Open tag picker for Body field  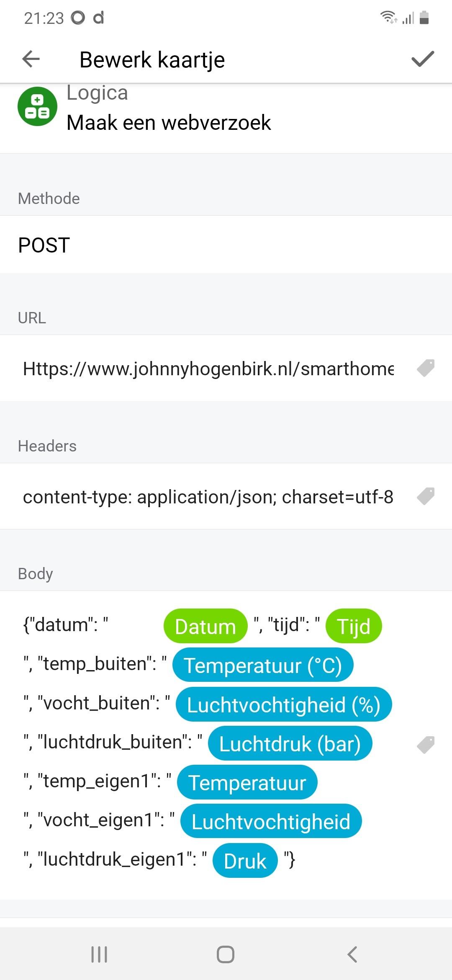[426, 745]
